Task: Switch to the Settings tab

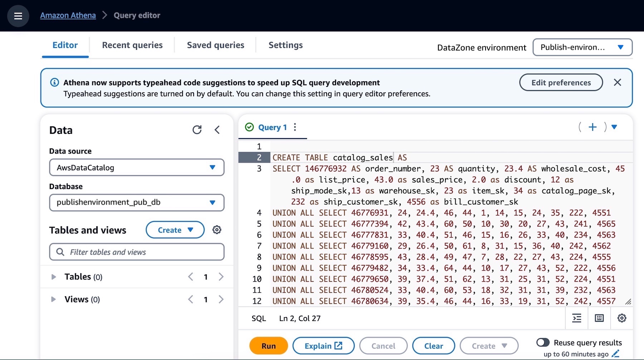Action: point(286,45)
